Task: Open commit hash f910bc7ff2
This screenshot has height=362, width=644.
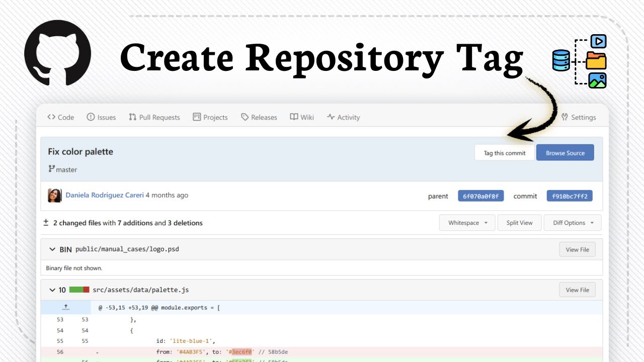Action: [570, 196]
